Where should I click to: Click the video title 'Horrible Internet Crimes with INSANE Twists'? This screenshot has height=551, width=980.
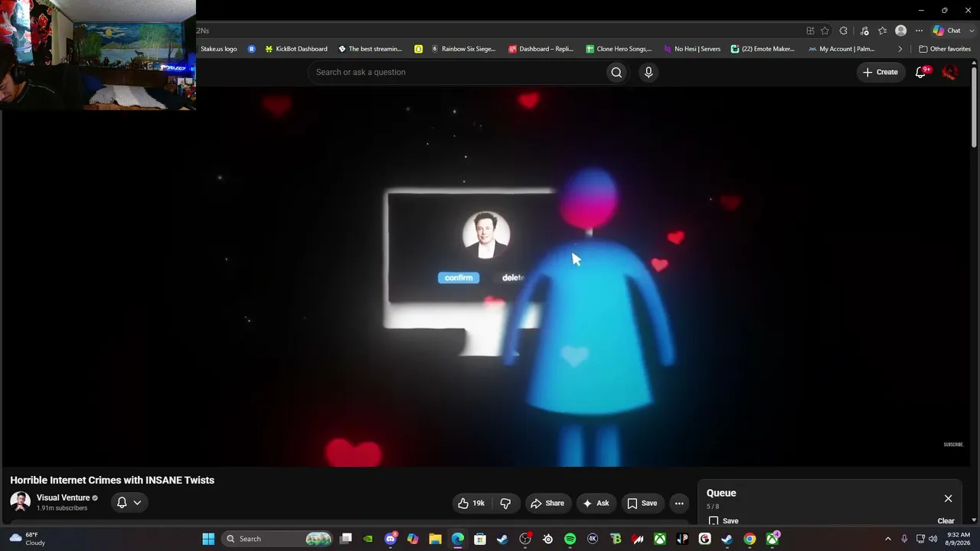pos(112,480)
